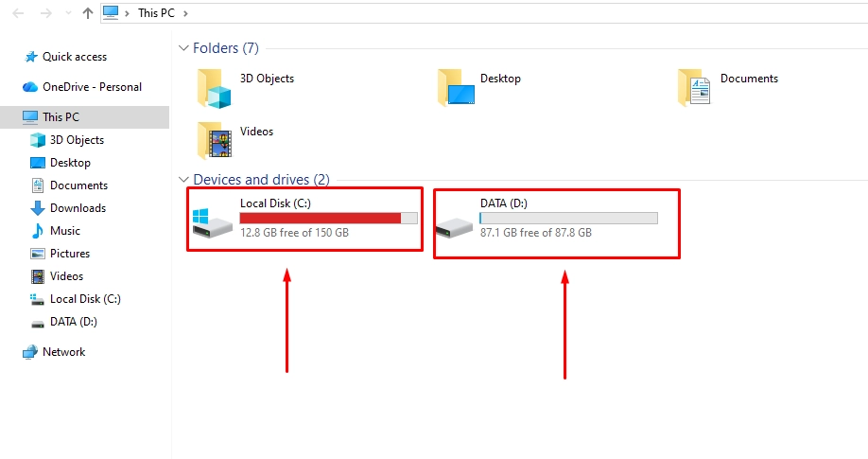Viewport: 868px width, 459px height.
Task: Collapse the Devices and drives group
Action: coord(183,180)
